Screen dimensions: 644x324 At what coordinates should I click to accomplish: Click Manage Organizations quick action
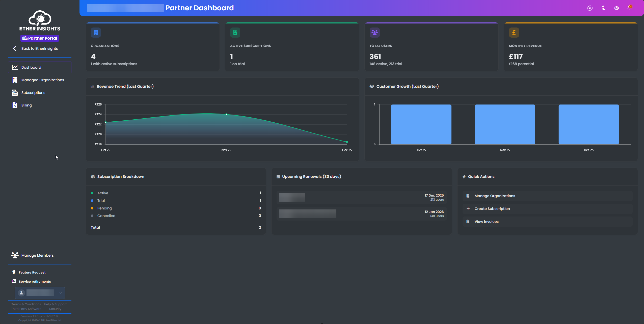pos(548,196)
